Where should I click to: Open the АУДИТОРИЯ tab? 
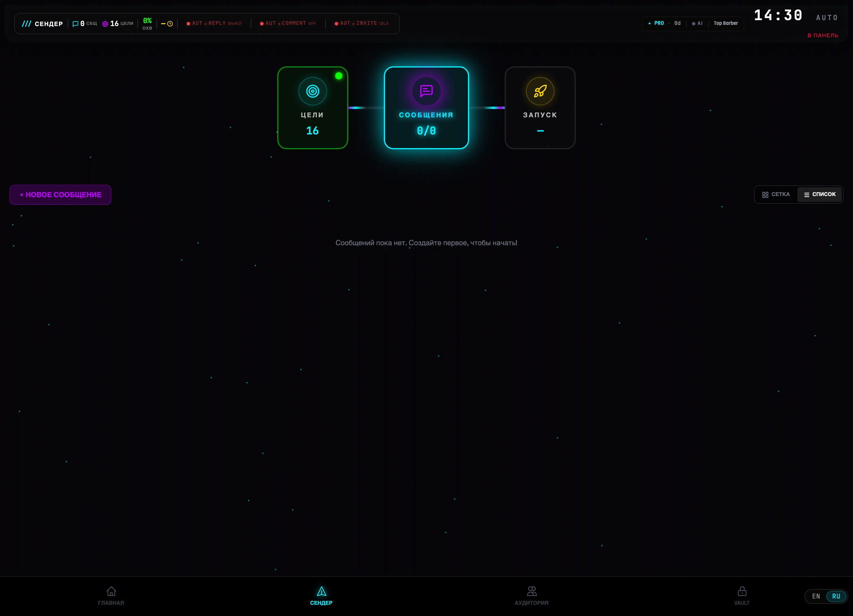pyautogui.click(x=531, y=596)
